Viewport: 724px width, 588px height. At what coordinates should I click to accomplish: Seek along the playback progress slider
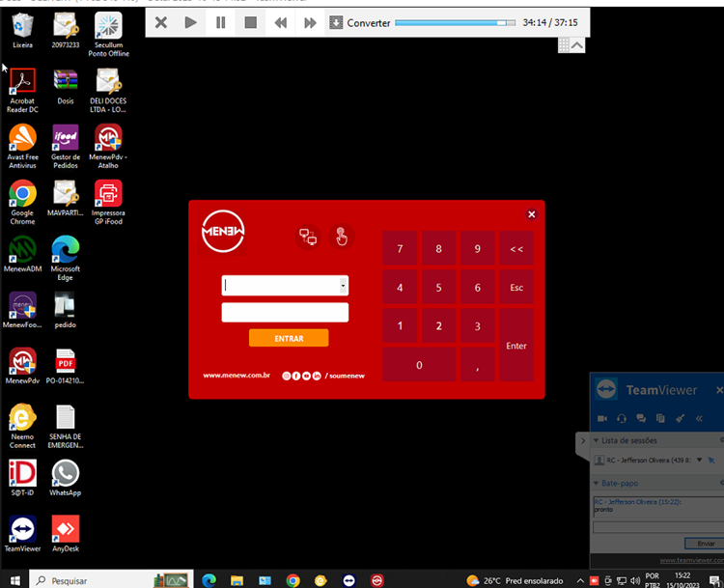coord(455,22)
